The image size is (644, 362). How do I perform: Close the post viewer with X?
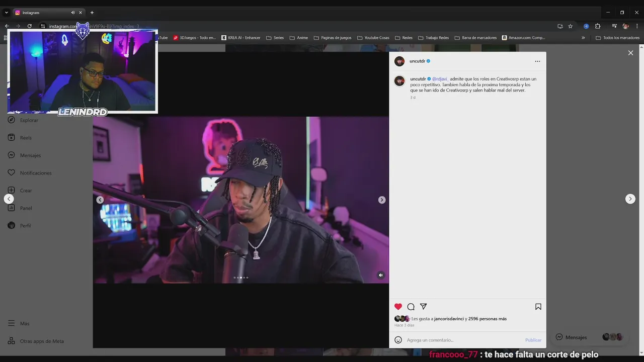[x=630, y=53]
